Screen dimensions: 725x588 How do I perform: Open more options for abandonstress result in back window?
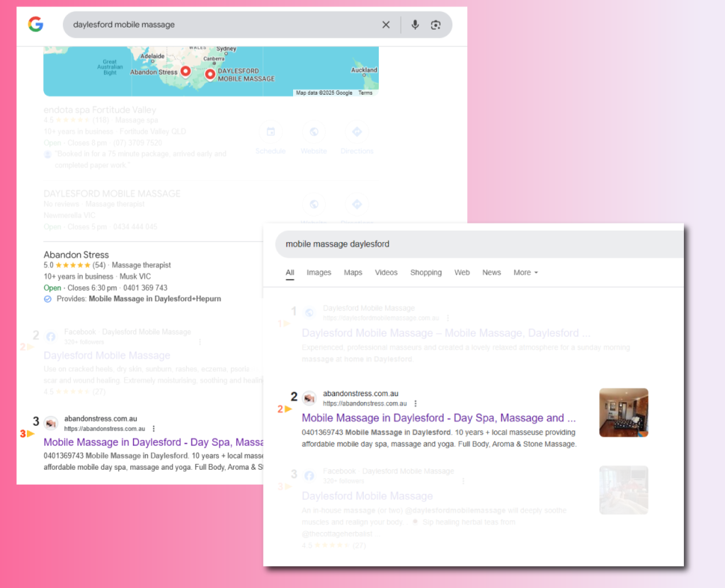tap(154, 429)
